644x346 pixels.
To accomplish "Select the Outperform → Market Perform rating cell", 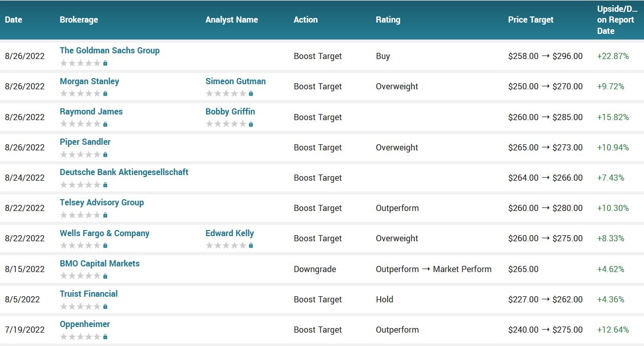I will coord(434,269).
